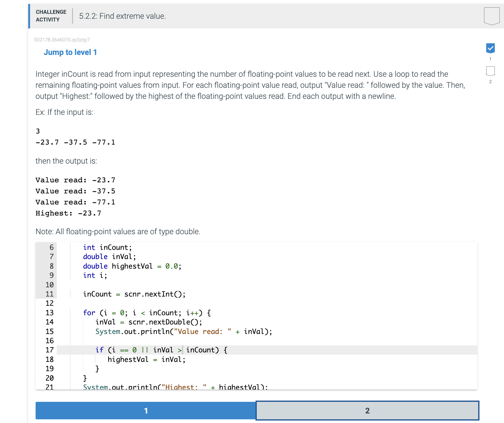
Task: Click the example input "-23.7 -37.5 -77.1"
Action: coord(75,142)
